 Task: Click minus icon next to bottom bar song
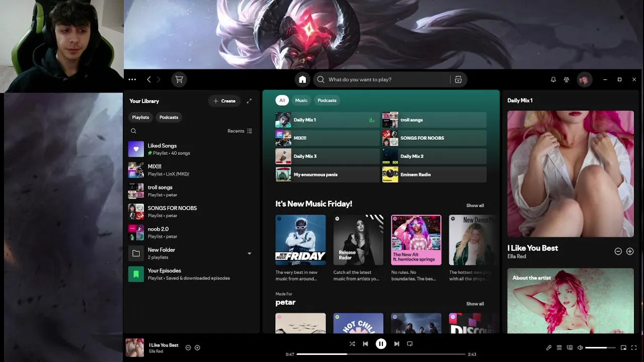(188, 347)
